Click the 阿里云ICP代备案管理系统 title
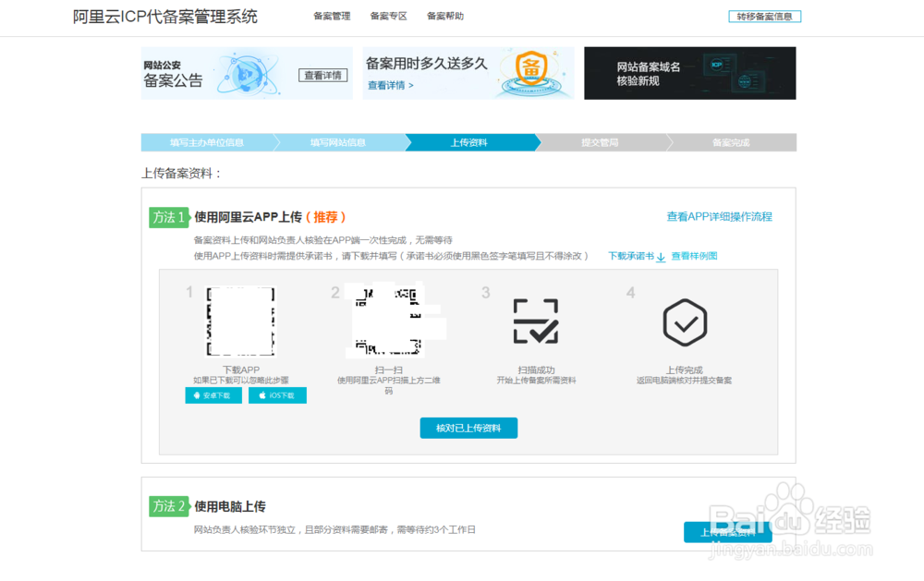924x581 pixels. (165, 17)
